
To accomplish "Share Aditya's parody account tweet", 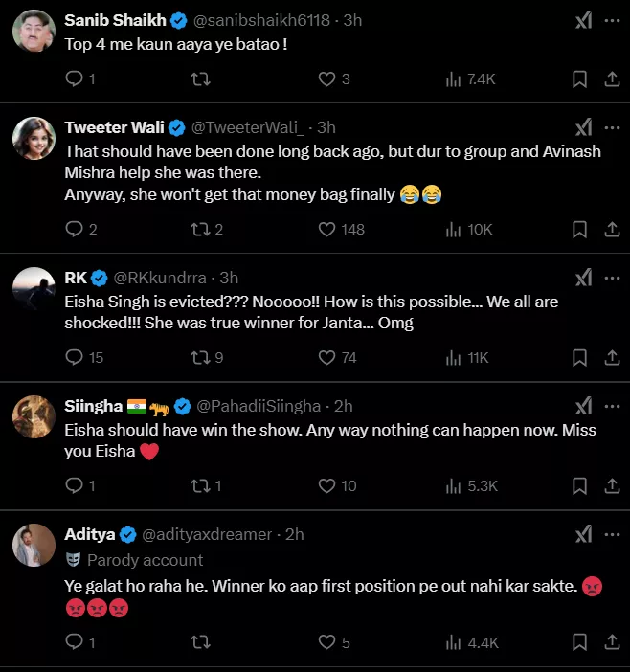I will tap(613, 643).
